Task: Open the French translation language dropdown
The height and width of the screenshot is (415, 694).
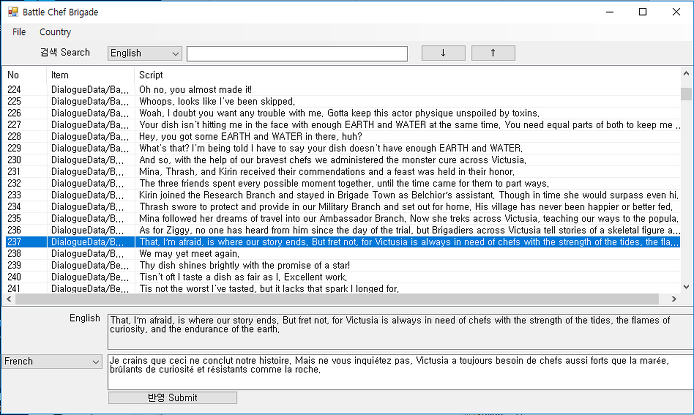Action: click(52, 361)
